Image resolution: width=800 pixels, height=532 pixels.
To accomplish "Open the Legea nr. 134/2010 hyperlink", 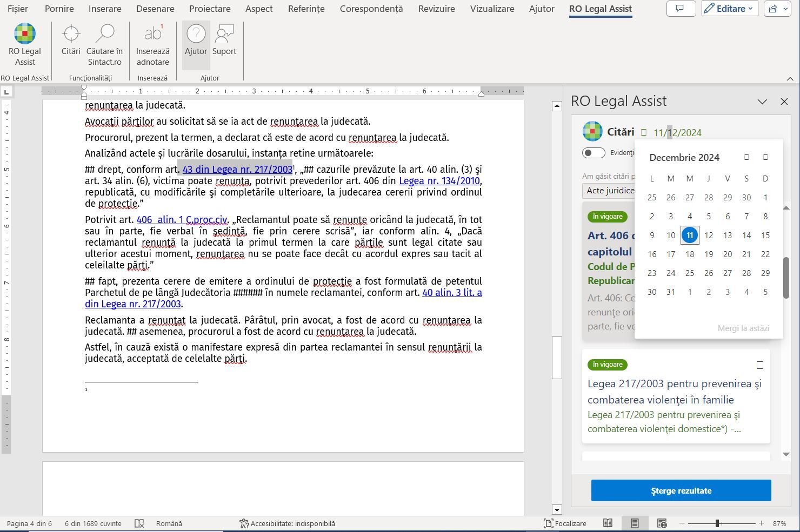I will click(439, 181).
